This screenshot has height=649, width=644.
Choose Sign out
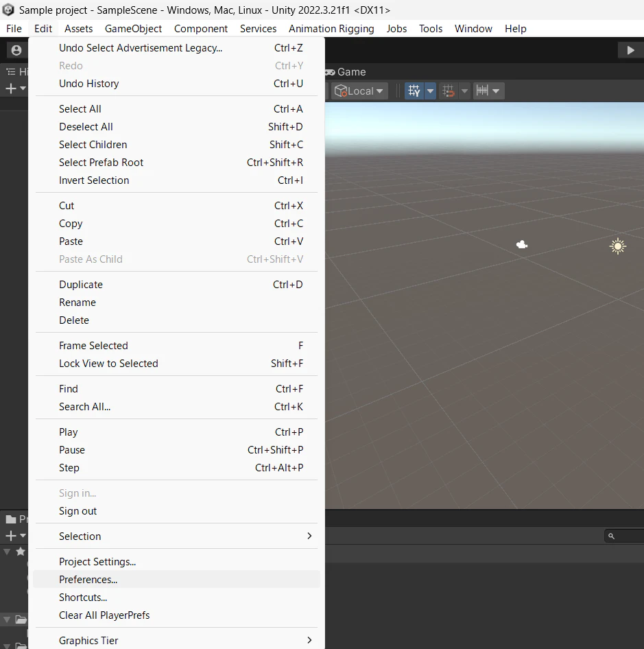point(176,510)
